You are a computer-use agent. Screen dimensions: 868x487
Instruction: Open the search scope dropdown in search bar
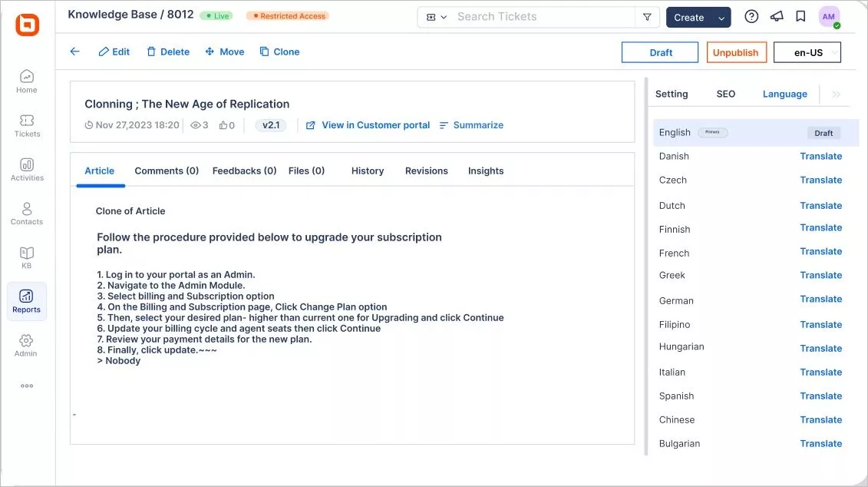[x=435, y=16]
